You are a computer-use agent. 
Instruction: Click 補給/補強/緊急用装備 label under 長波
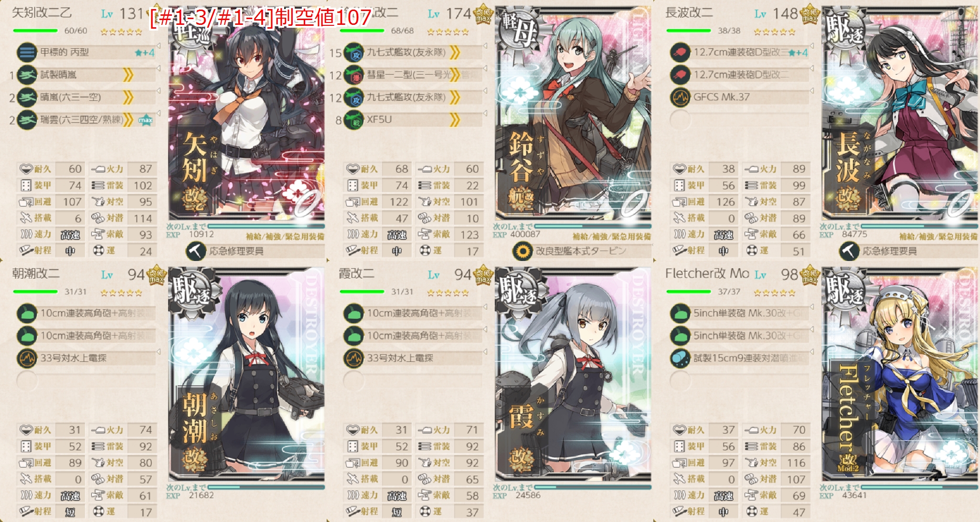coord(938,236)
